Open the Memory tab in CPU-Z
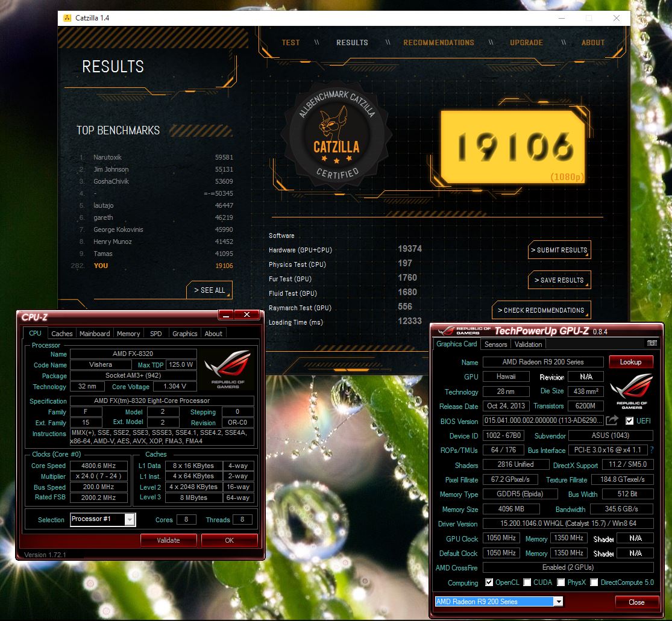 [128, 334]
